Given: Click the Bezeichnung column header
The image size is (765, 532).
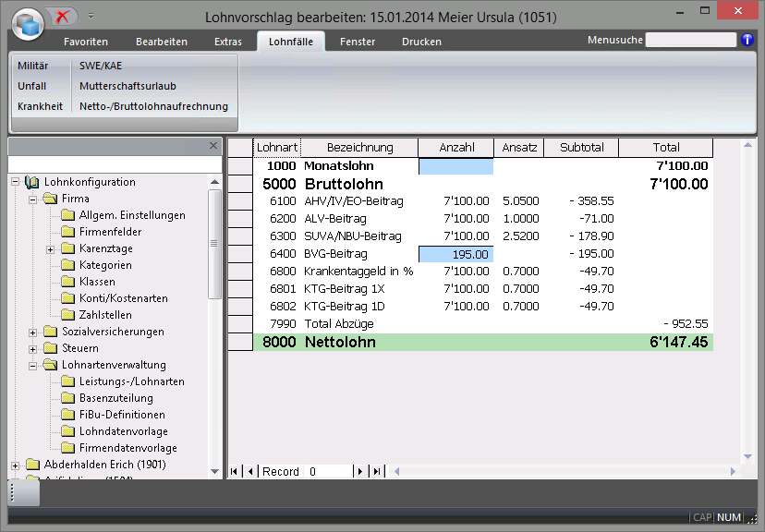Looking at the screenshot, I should pos(359,148).
